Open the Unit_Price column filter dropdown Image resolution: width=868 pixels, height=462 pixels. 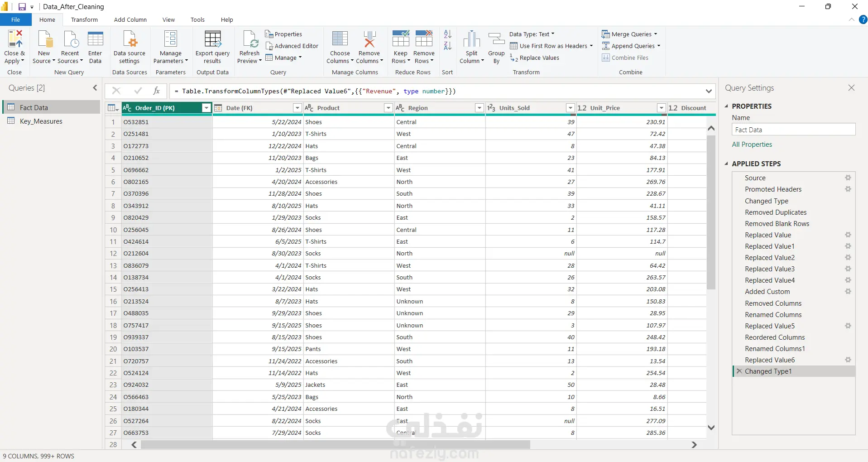point(662,108)
